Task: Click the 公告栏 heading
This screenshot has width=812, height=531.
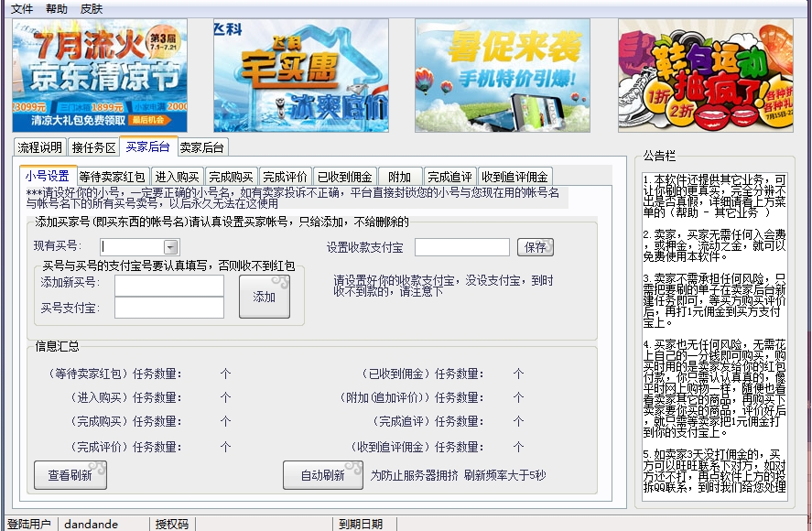Action: [x=659, y=155]
